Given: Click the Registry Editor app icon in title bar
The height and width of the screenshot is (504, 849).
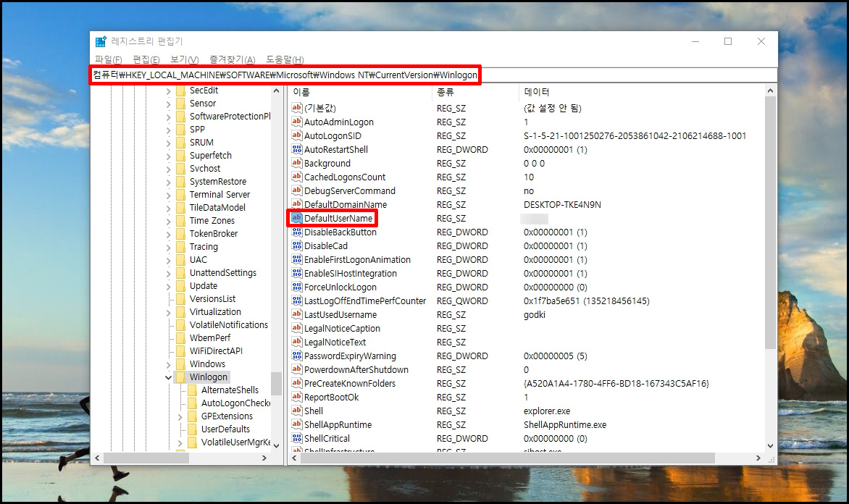Looking at the screenshot, I should [x=101, y=42].
